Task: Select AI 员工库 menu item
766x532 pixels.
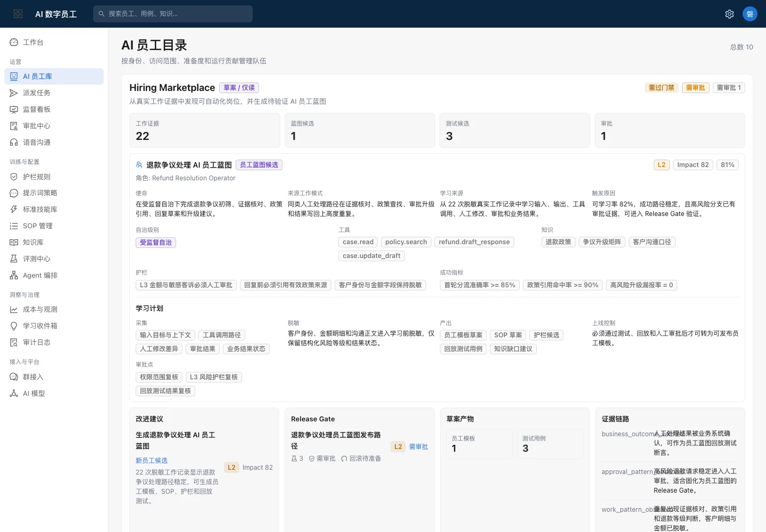Action: coord(54,76)
